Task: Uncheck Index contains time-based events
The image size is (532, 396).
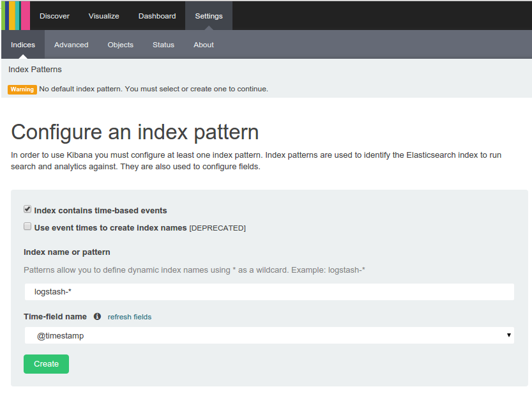Action: click(27, 209)
